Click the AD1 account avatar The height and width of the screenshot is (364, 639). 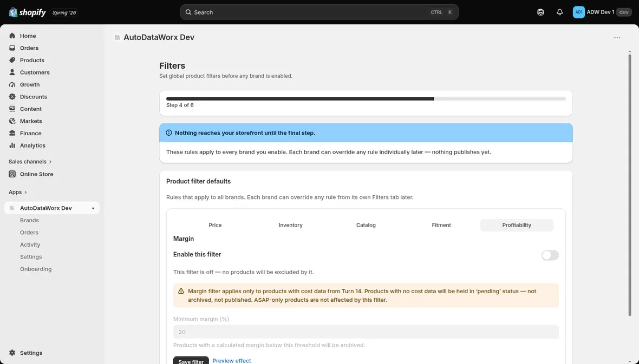pyautogui.click(x=579, y=12)
